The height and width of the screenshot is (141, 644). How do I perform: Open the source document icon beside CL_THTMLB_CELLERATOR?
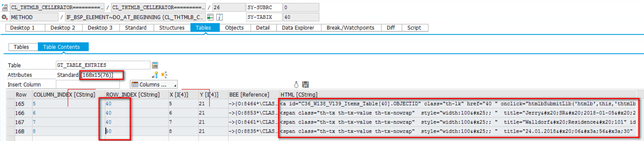point(5,7)
